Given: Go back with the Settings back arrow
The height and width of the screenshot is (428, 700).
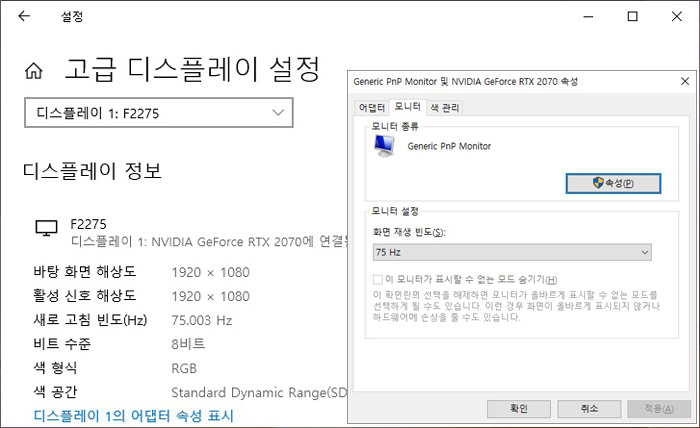Looking at the screenshot, I should coord(24,17).
